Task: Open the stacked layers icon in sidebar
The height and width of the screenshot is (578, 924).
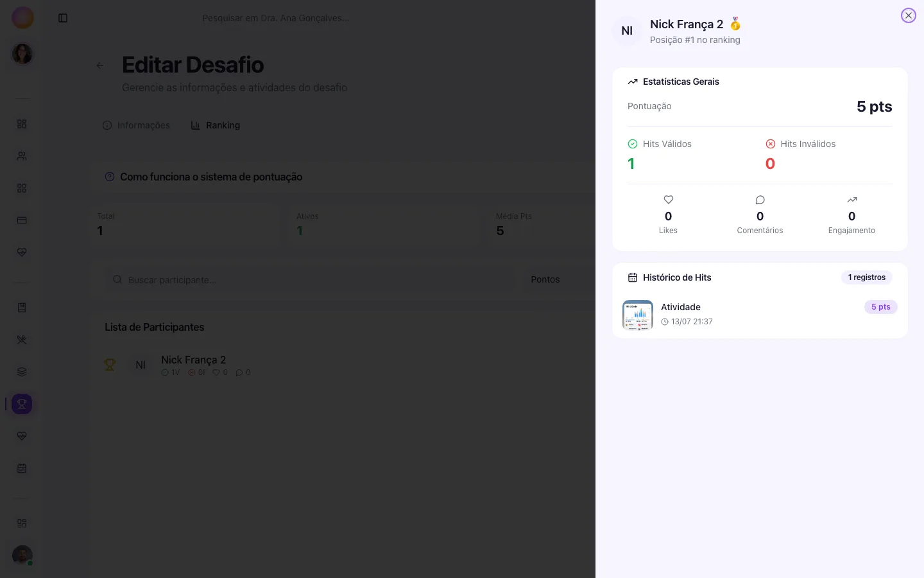Action: click(22, 372)
